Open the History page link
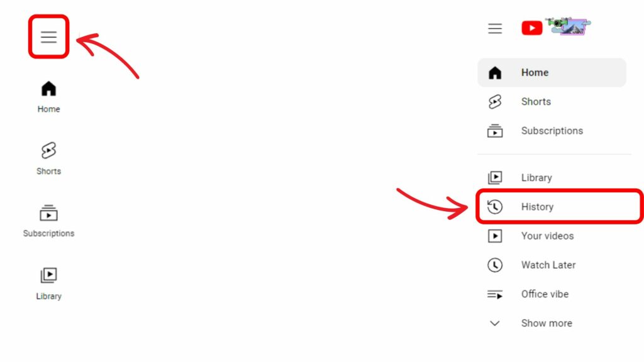Viewport: 644px width, 362px height. (538, 206)
